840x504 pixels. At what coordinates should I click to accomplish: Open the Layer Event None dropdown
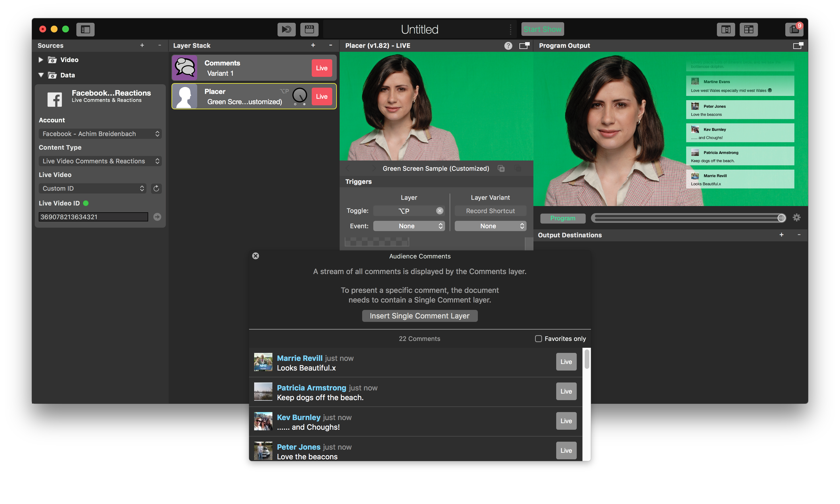click(x=409, y=226)
